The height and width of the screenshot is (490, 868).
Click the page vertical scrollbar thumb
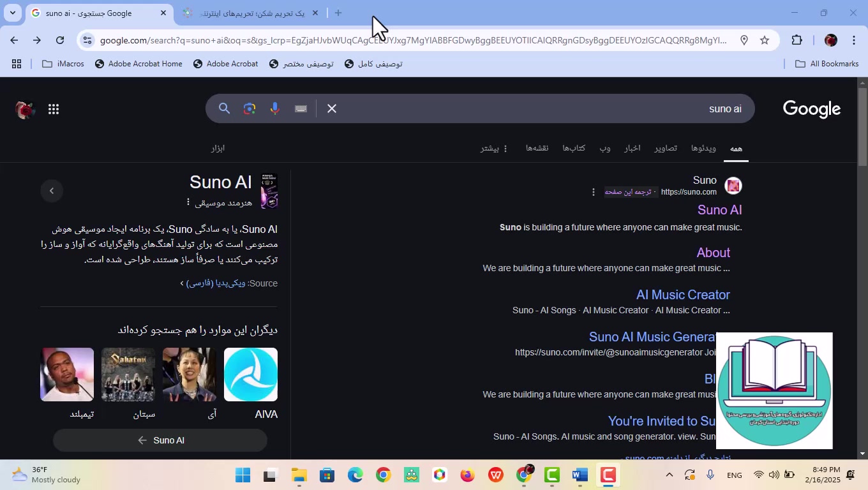(x=862, y=126)
